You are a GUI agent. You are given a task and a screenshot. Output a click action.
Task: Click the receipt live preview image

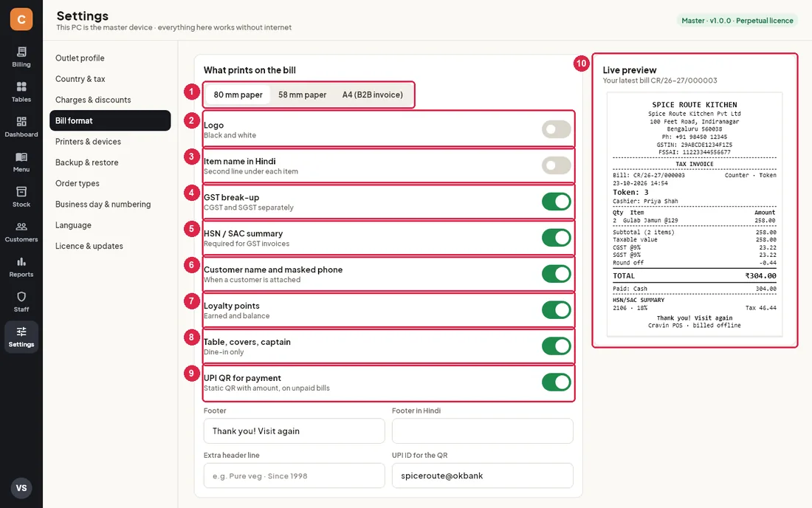[x=695, y=214]
